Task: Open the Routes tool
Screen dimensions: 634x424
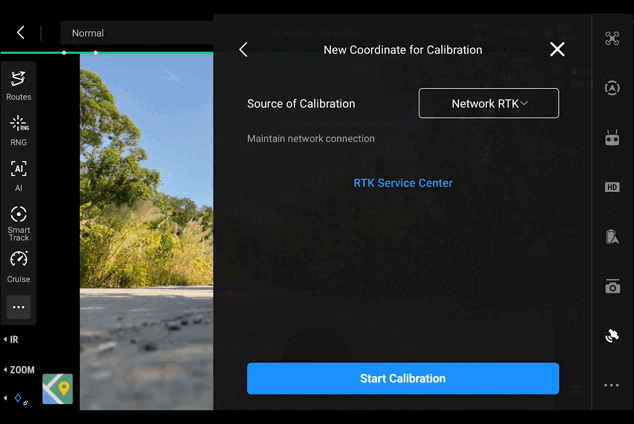Action: click(18, 84)
